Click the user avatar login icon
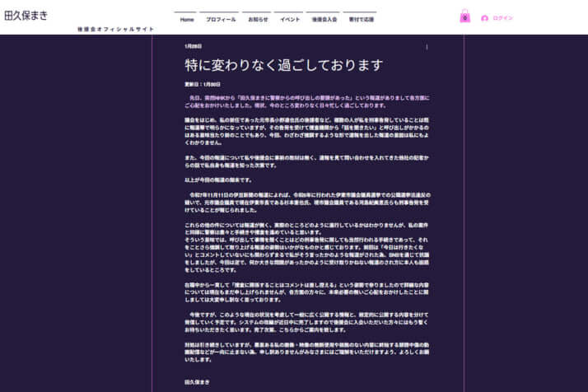The image size is (588, 392). [484, 18]
